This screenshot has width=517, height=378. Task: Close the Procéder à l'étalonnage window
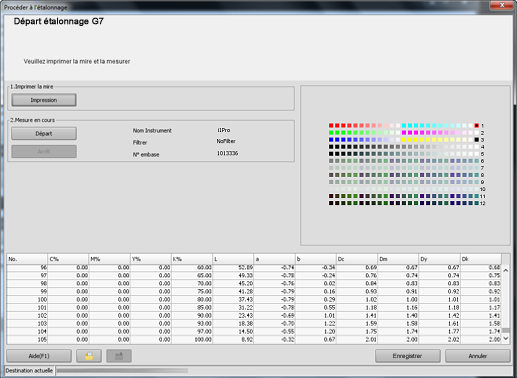[501, 5]
